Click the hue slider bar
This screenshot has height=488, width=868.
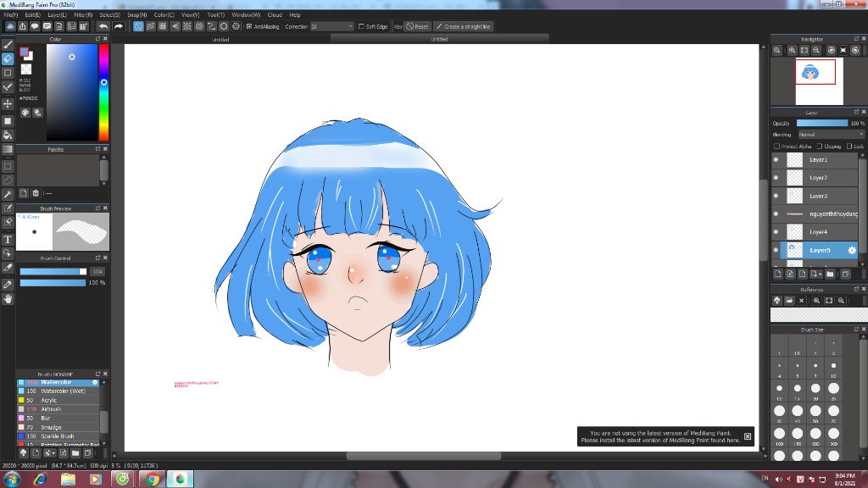[x=103, y=92]
